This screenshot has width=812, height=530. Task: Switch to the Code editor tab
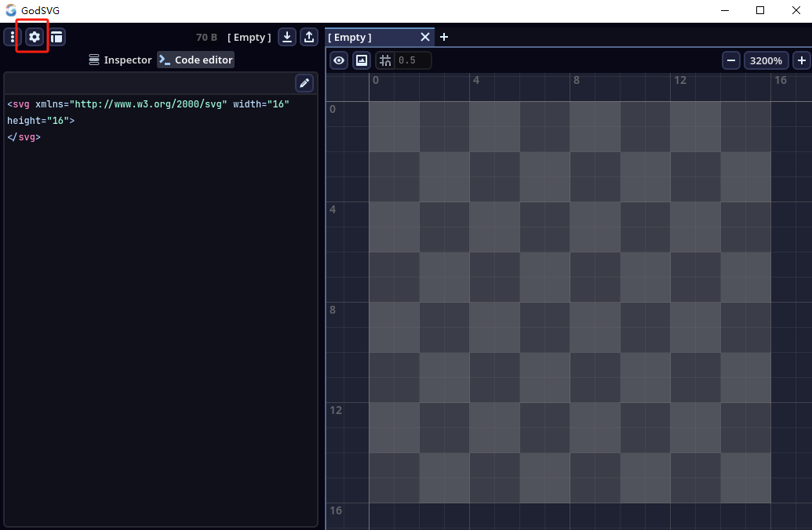pos(196,60)
